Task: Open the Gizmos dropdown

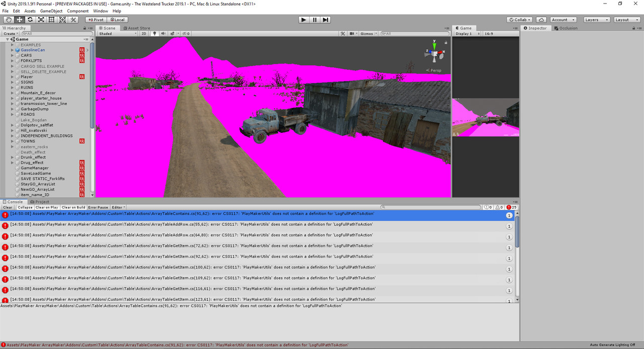Action: coord(368,34)
